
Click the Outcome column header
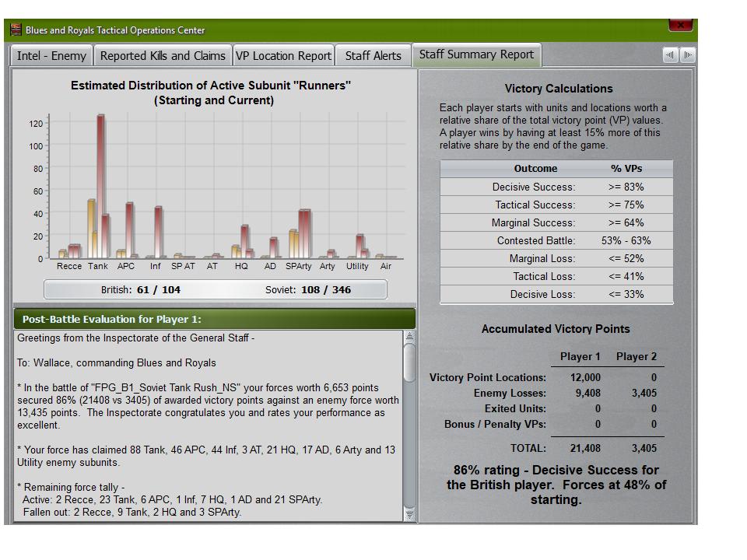click(x=535, y=169)
